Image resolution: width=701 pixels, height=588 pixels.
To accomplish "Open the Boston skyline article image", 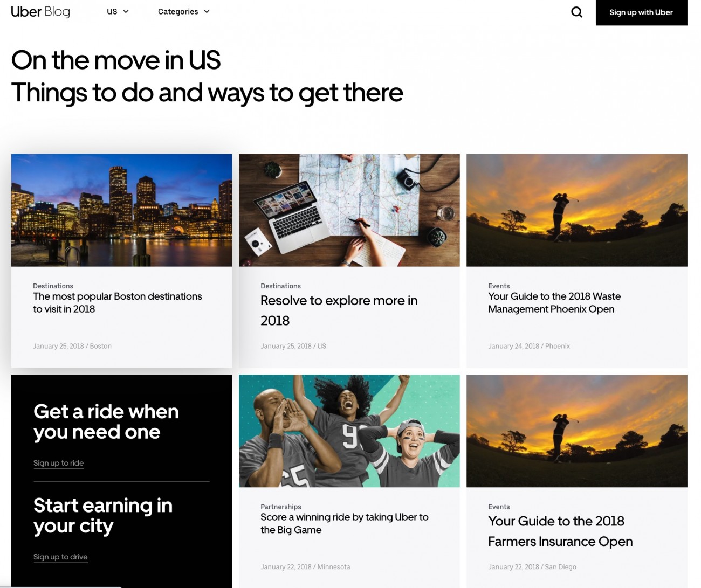I will 122,210.
